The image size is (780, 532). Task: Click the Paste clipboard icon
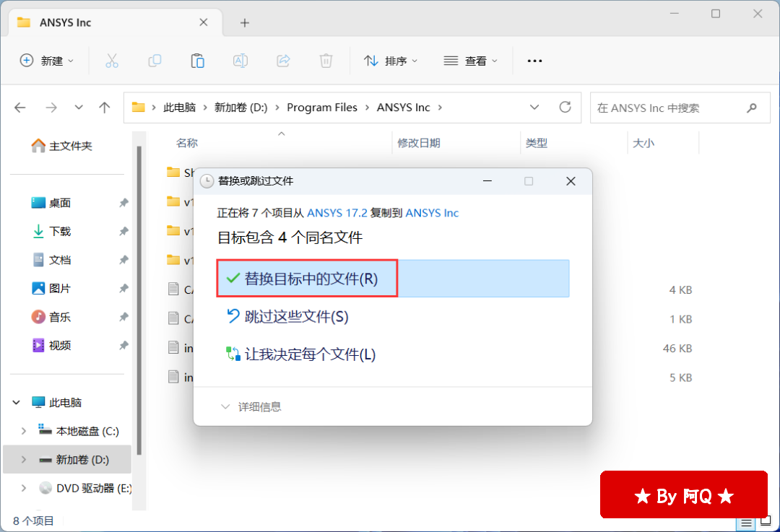pos(197,61)
